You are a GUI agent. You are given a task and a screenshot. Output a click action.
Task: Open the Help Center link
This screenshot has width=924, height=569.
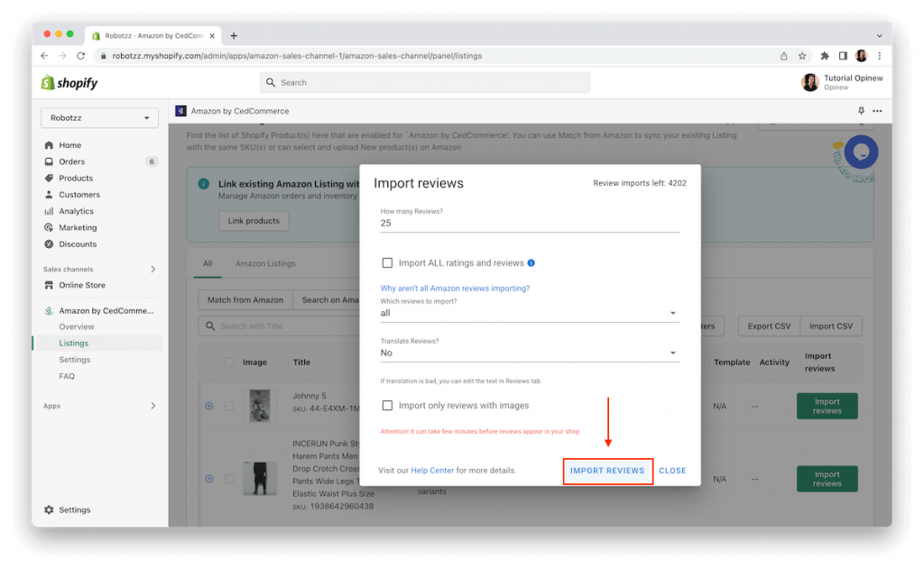coord(432,470)
